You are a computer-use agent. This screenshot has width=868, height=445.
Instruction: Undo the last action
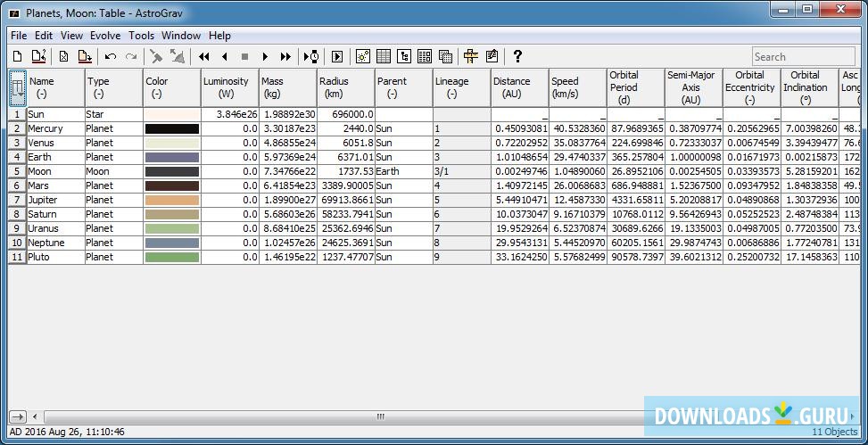110,56
